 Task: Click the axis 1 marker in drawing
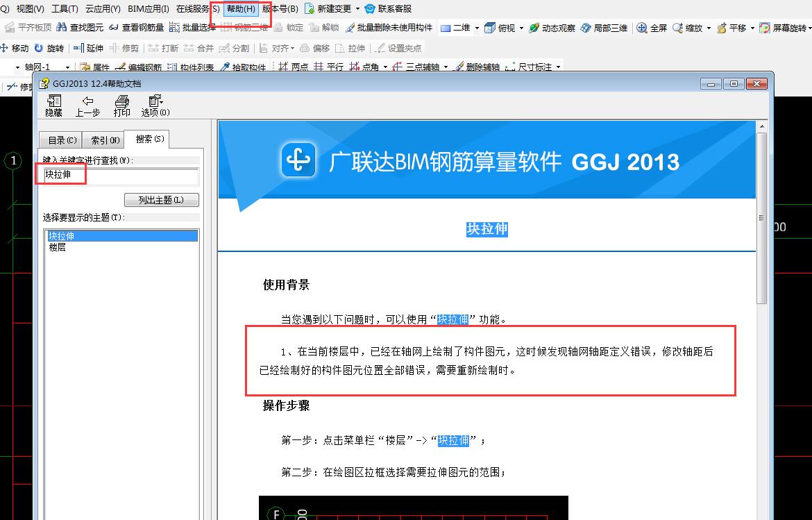click(13, 161)
